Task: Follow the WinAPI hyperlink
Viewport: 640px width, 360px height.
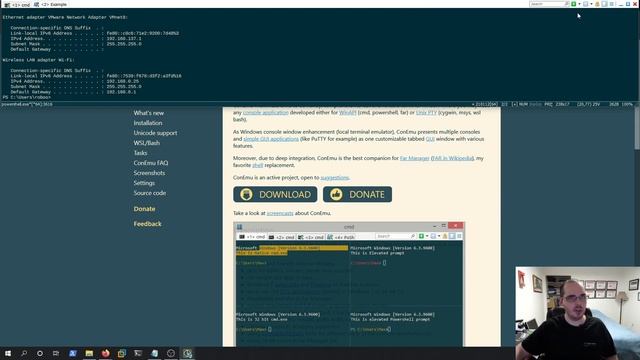Action: [x=348, y=112]
